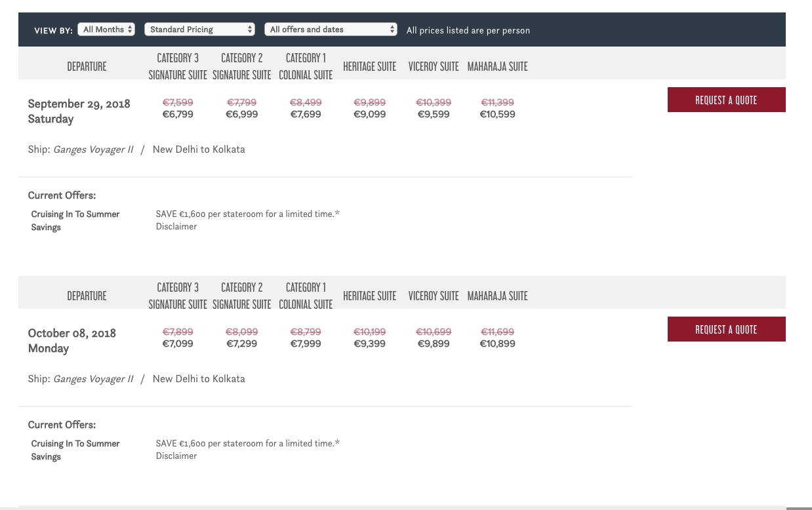Click 'Cruising In To Summer Savings' under October 08
The width and height of the screenshot is (812, 510).
point(75,450)
